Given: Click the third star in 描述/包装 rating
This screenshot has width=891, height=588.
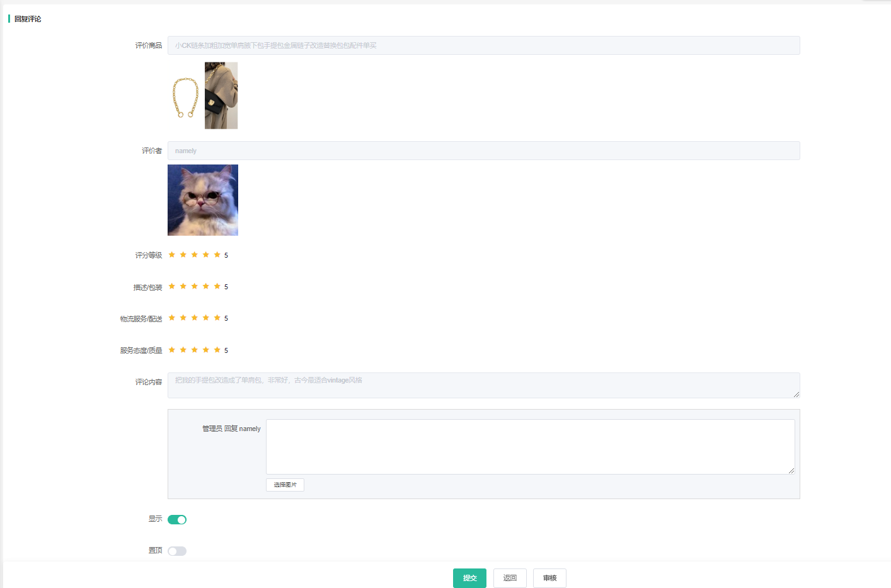Looking at the screenshot, I should click(x=195, y=286).
